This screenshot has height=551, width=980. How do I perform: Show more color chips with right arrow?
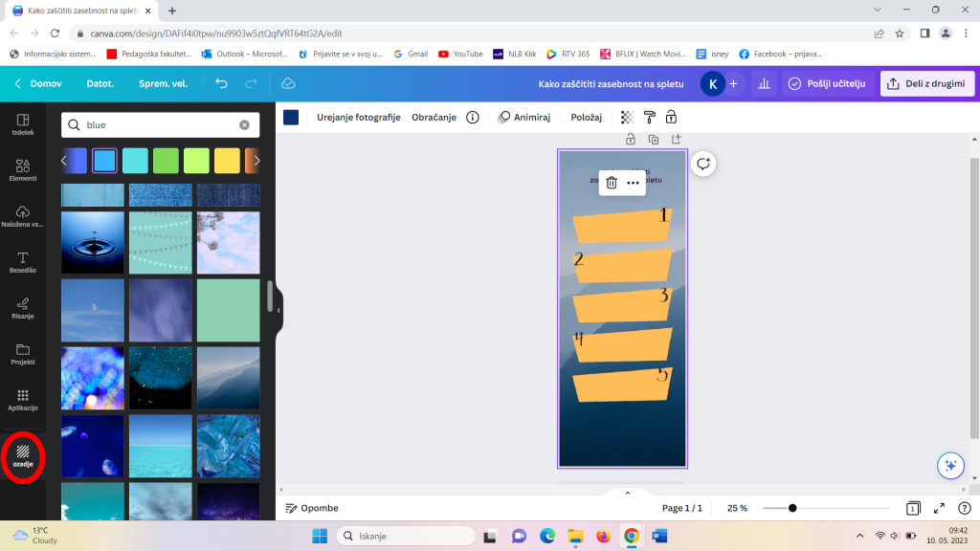coord(256,161)
